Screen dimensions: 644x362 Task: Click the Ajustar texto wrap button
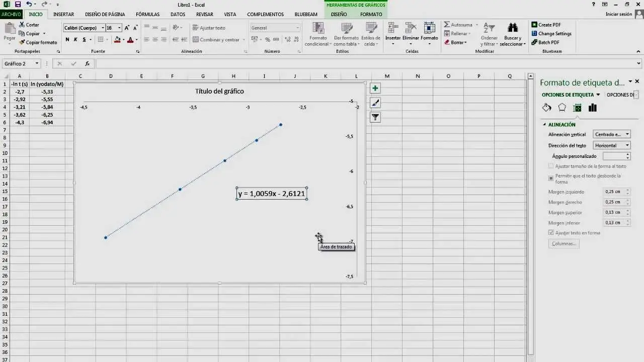(209, 28)
